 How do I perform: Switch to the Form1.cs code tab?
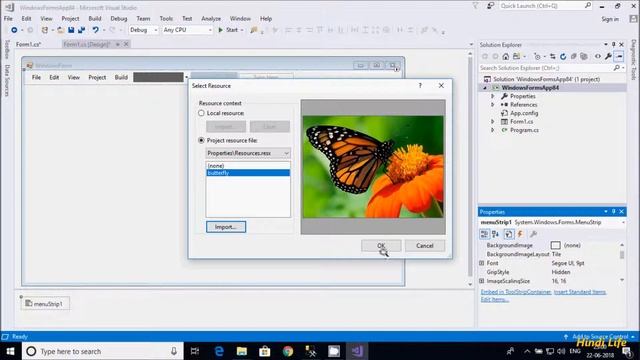(28, 44)
